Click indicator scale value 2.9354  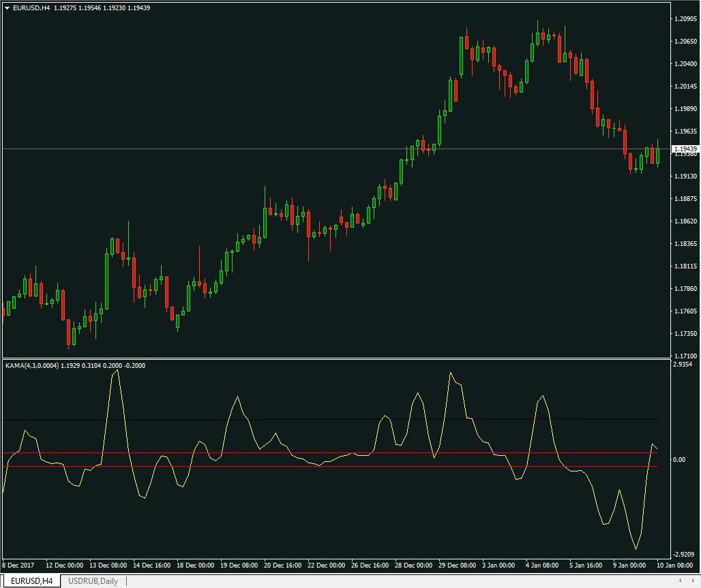tap(683, 364)
